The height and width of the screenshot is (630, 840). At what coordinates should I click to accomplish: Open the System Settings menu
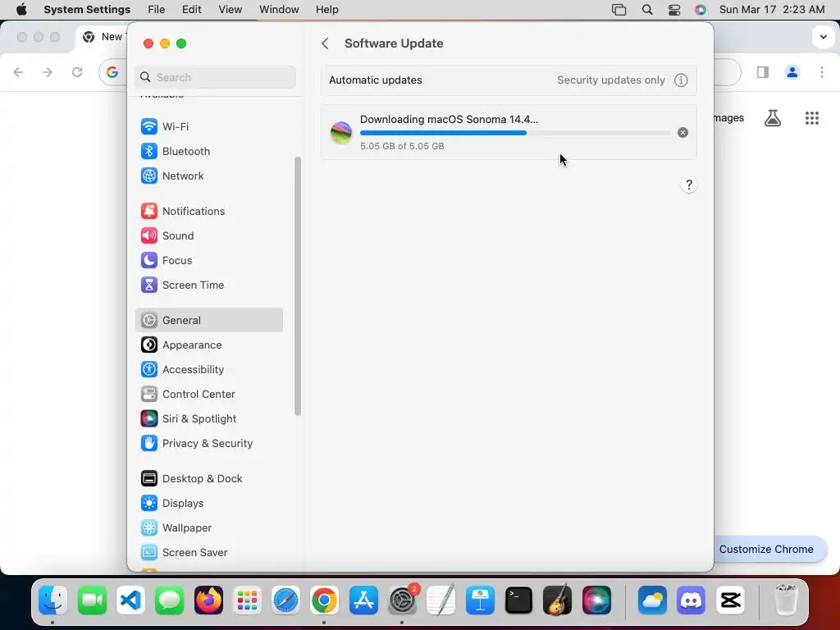(87, 10)
